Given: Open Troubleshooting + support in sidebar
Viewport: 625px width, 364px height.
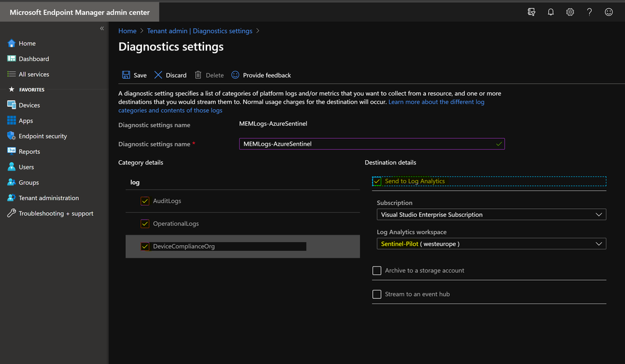Looking at the screenshot, I should coord(56,213).
